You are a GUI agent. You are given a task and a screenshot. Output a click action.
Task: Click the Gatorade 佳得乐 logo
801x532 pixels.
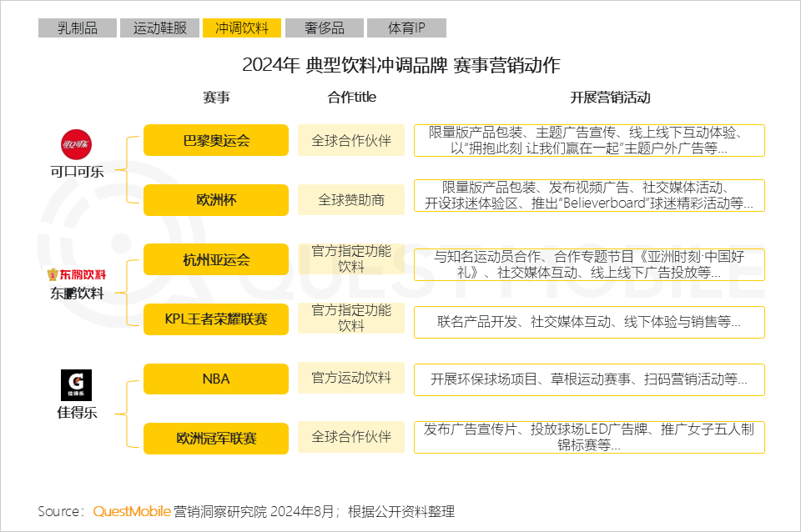(x=76, y=385)
